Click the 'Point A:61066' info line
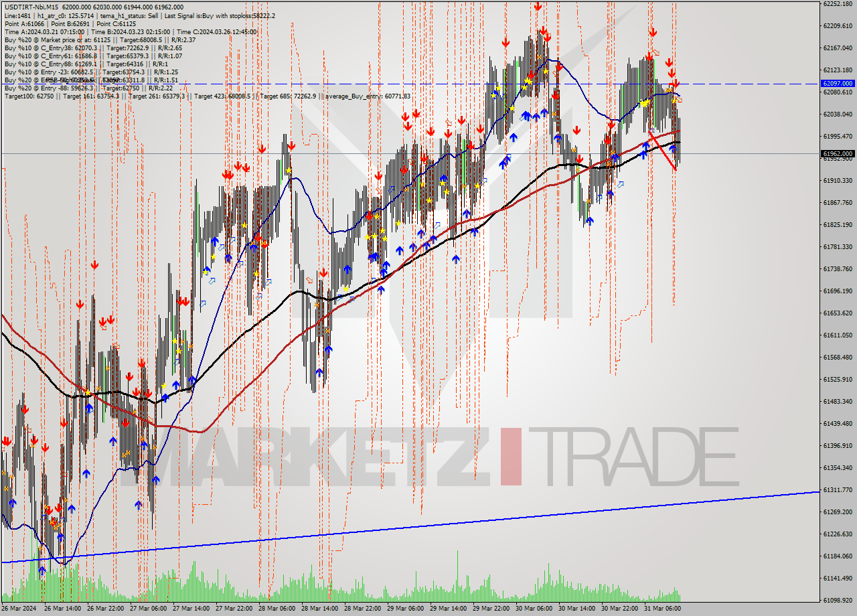The width and height of the screenshot is (857, 616). [x=70, y=24]
